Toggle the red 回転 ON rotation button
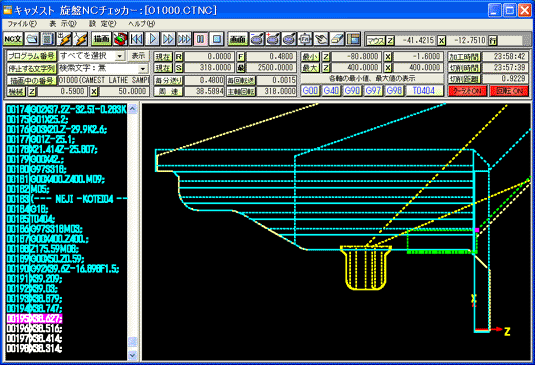Screen dimensions: 535x365 [509, 91]
